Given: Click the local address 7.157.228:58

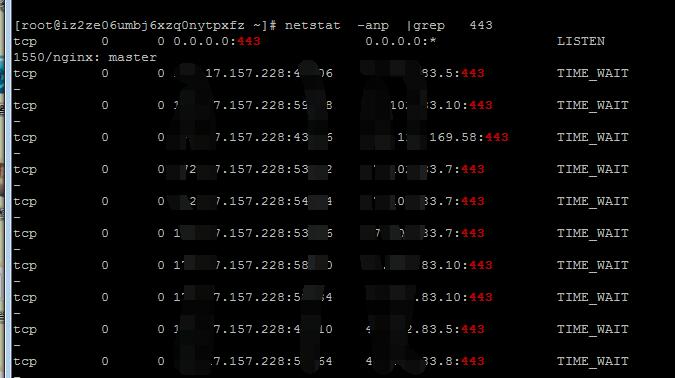Looking at the screenshot, I should [261, 265].
